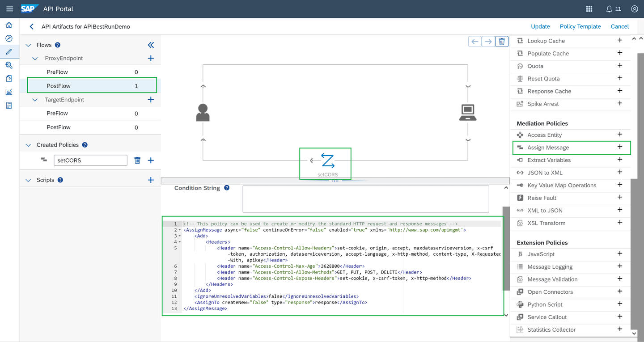
Task: Add a flow to ProxyEndpoint with plus
Action: click(x=151, y=58)
